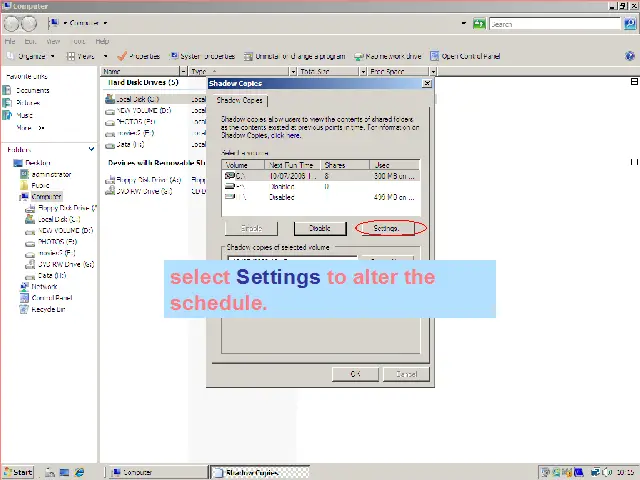This screenshot has height=480, width=640.
Task: Open the Free Space column dropdown arrow
Action: click(433, 71)
